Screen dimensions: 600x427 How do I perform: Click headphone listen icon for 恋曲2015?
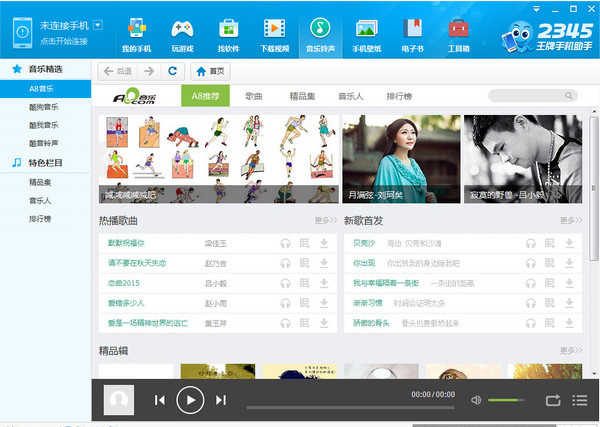(285, 283)
